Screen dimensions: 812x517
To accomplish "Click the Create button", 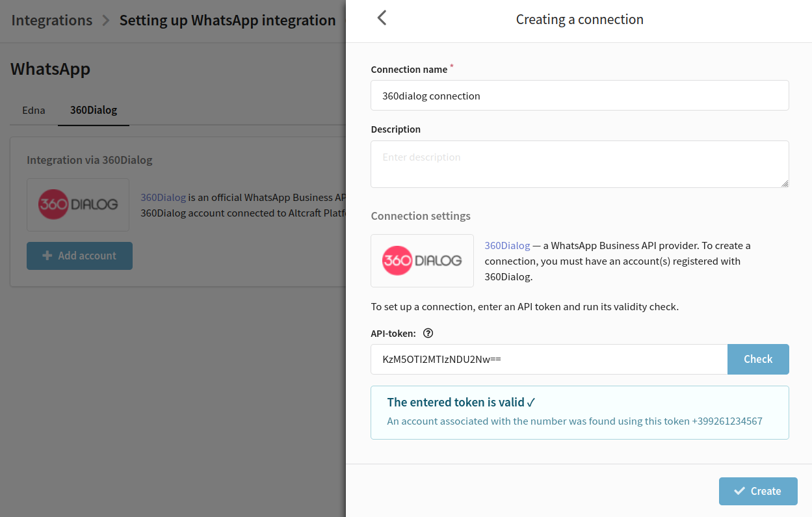I will [758, 491].
